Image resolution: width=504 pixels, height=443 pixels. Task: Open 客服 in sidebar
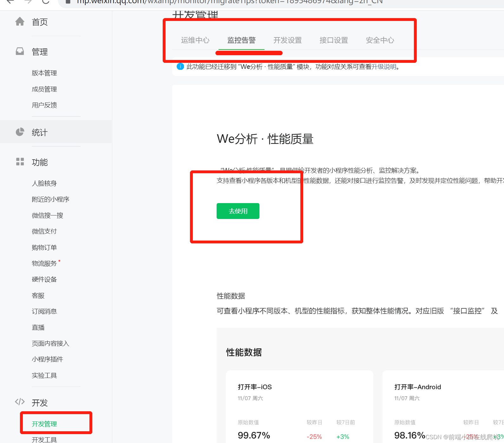click(38, 295)
